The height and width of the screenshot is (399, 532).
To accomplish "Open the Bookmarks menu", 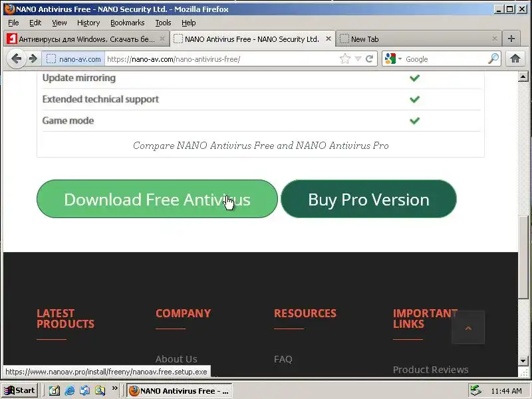I will tap(127, 23).
